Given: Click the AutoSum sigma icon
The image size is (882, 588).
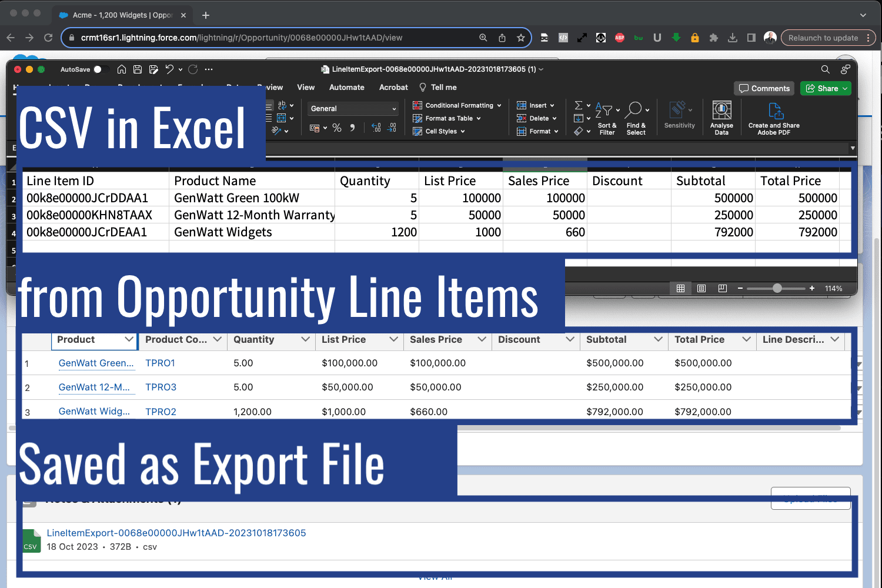Looking at the screenshot, I should pos(579,105).
